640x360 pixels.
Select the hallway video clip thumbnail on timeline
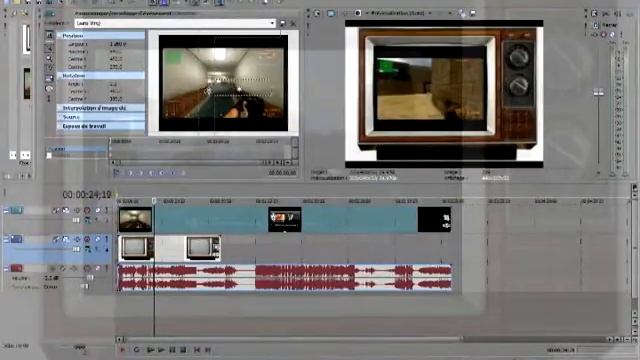(x=136, y=219)
